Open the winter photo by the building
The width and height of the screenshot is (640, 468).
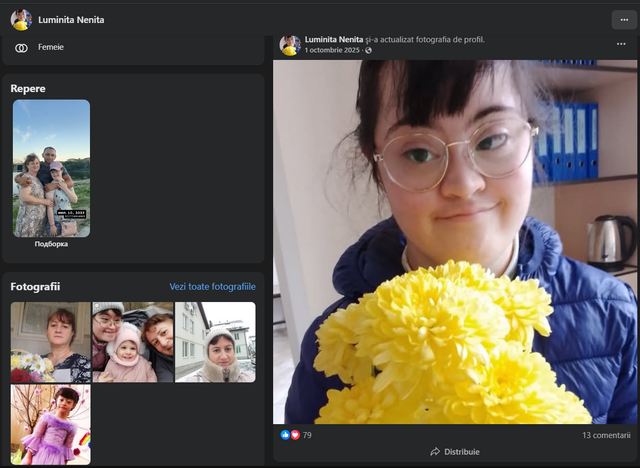215,342
